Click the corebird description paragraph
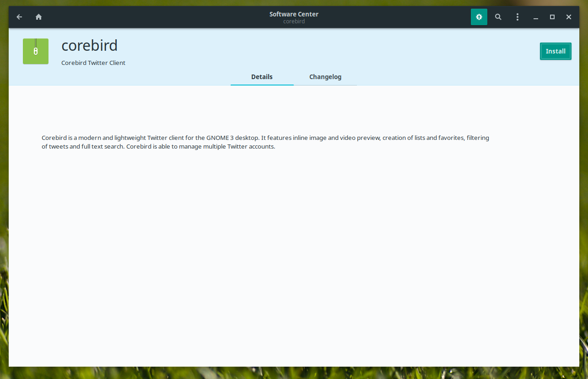Viewport: 588px width, 379px height. [x=265, y=142]
